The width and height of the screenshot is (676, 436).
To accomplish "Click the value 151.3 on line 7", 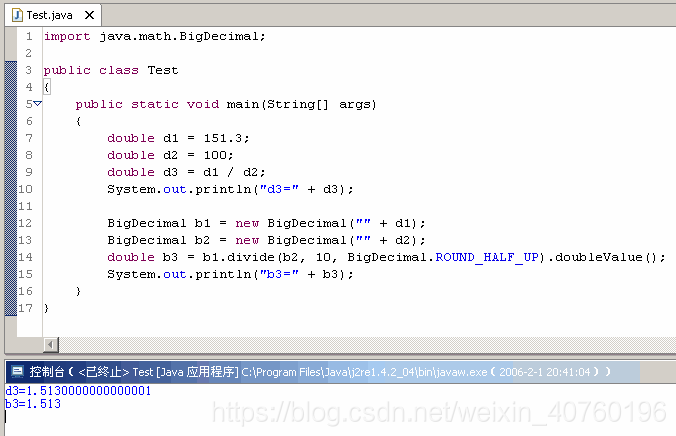I will [223, 138].
